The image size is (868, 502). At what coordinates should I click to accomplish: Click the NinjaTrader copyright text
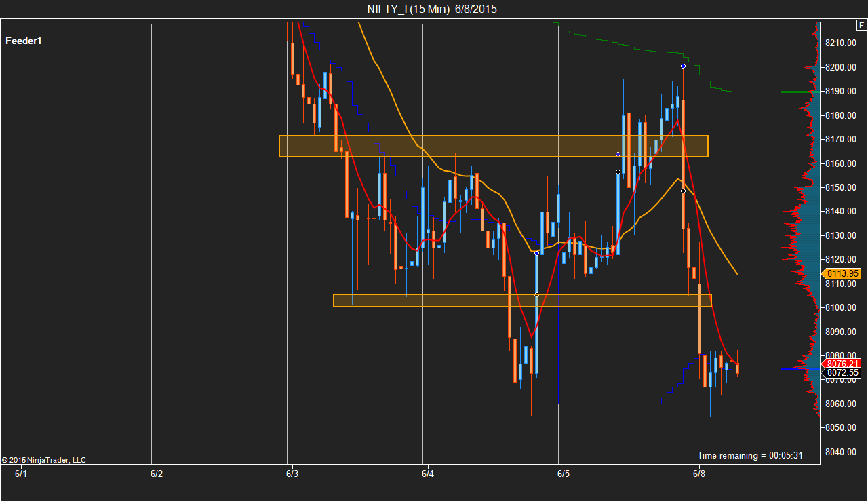[x=44, y=460]
